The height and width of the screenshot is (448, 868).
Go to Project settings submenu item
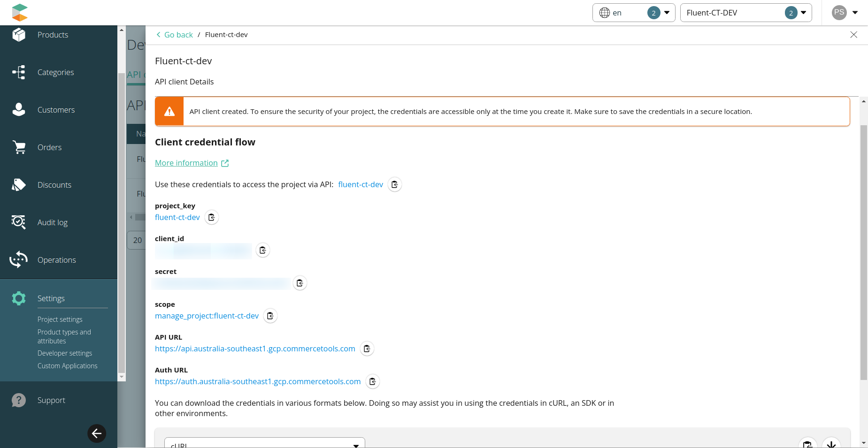(60, 319)
